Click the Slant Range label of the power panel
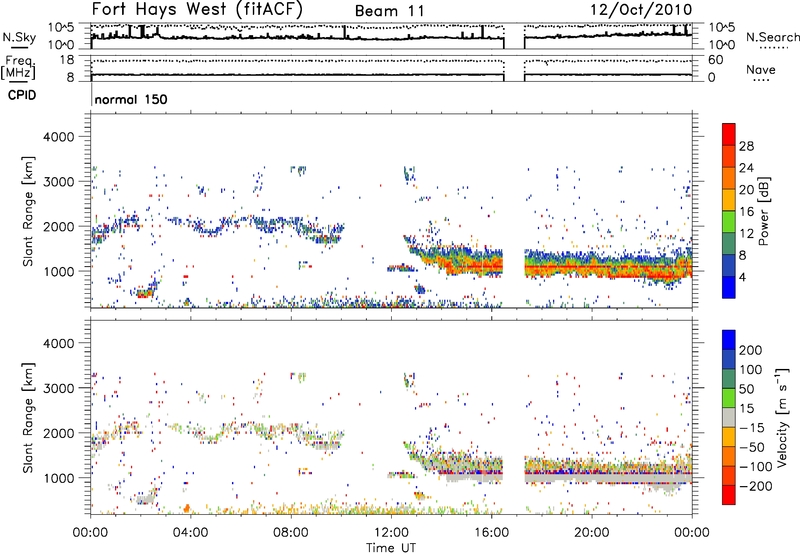Image resolution: width=800 pixels, height=554 pixels. pos(28,211)
